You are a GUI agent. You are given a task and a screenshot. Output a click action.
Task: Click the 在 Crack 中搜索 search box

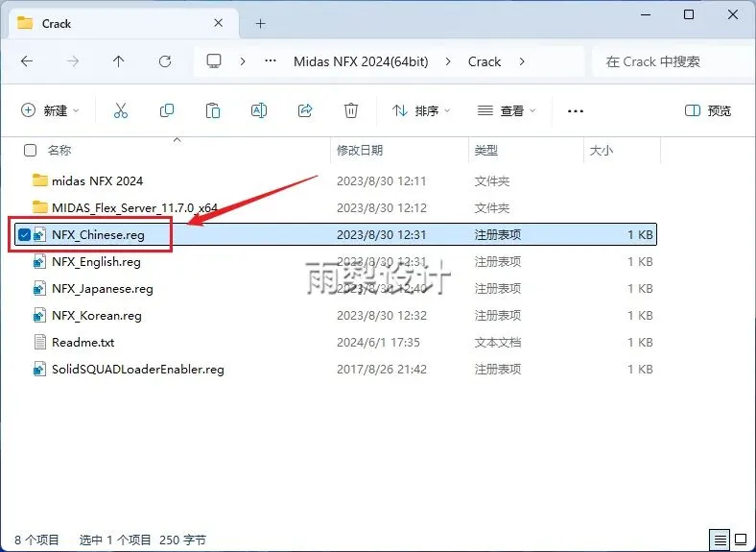(673, 61)
